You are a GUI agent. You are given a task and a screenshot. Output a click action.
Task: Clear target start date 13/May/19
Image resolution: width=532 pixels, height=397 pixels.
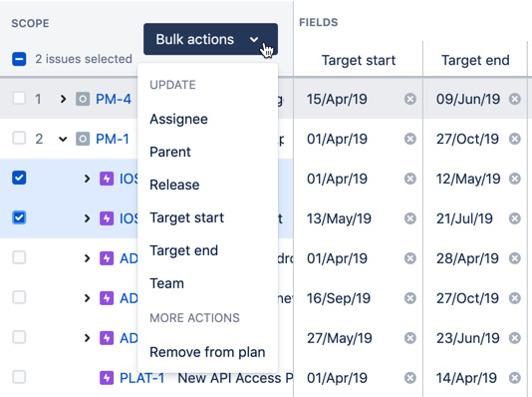pos(410,218)
